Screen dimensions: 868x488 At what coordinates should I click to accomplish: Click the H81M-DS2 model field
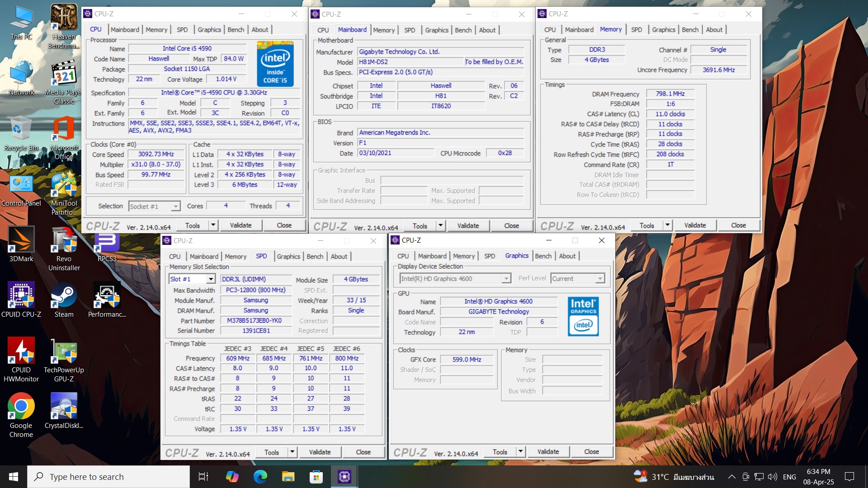[x=411, y=62]
